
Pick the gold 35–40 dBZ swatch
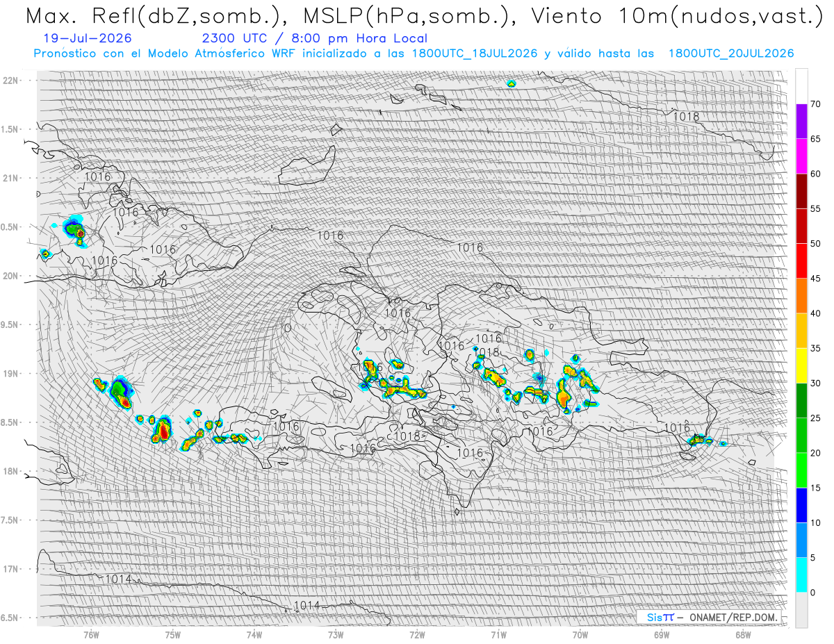tap(801, 331)
